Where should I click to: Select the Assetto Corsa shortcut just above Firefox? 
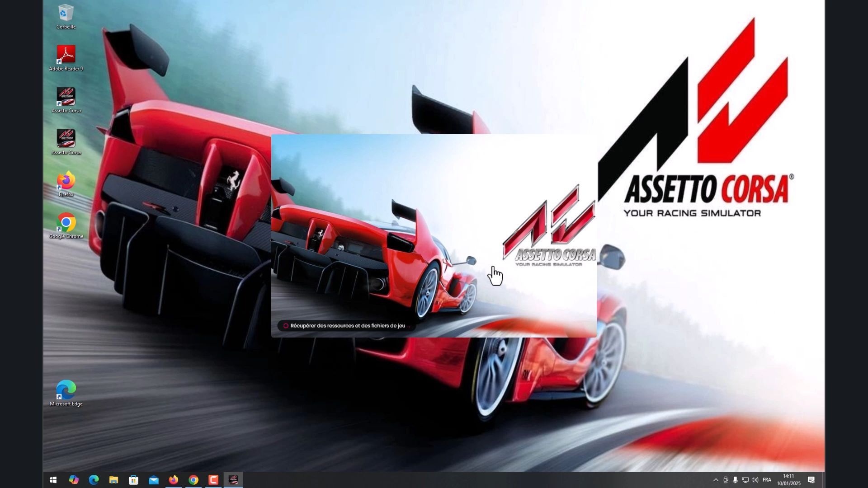click(66, 142)
